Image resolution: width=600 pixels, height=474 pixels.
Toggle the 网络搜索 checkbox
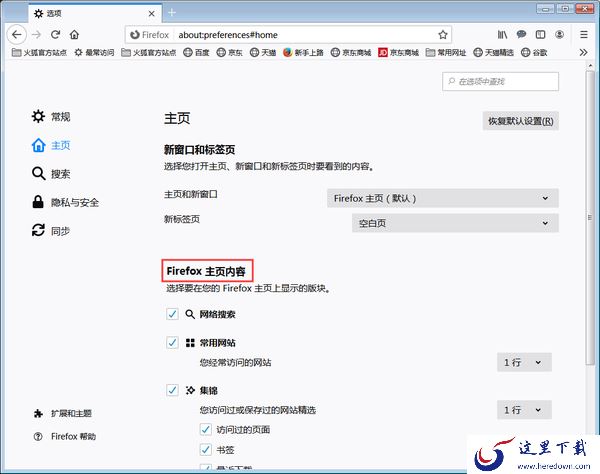click(172, 314)
